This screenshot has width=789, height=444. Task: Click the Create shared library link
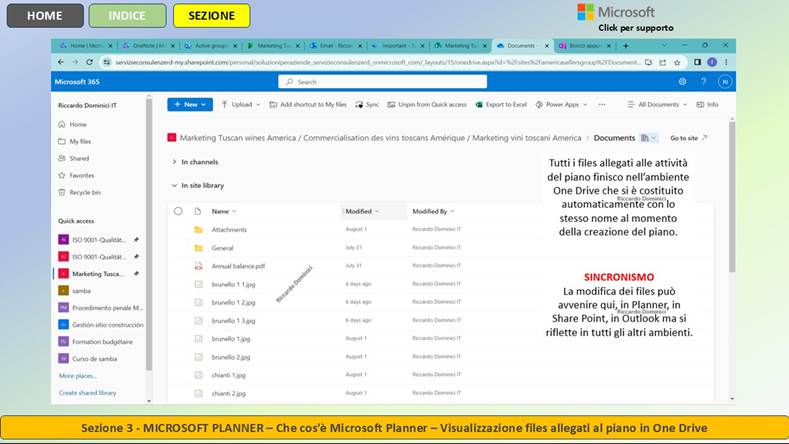(88, 393)
